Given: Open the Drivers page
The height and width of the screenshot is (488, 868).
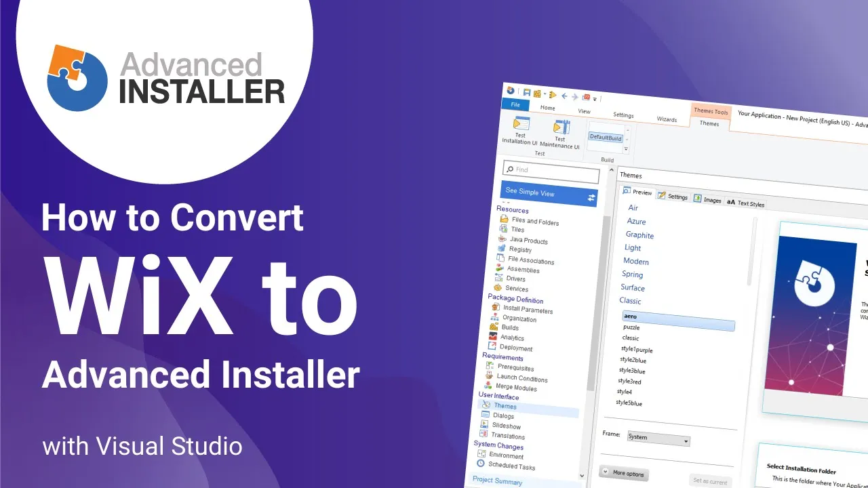Looking at the screenshot, I should [509, 278].
